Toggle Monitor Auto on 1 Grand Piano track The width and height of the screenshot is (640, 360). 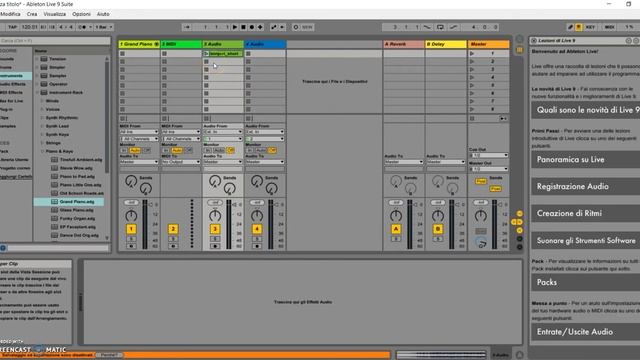coord(135,150)
